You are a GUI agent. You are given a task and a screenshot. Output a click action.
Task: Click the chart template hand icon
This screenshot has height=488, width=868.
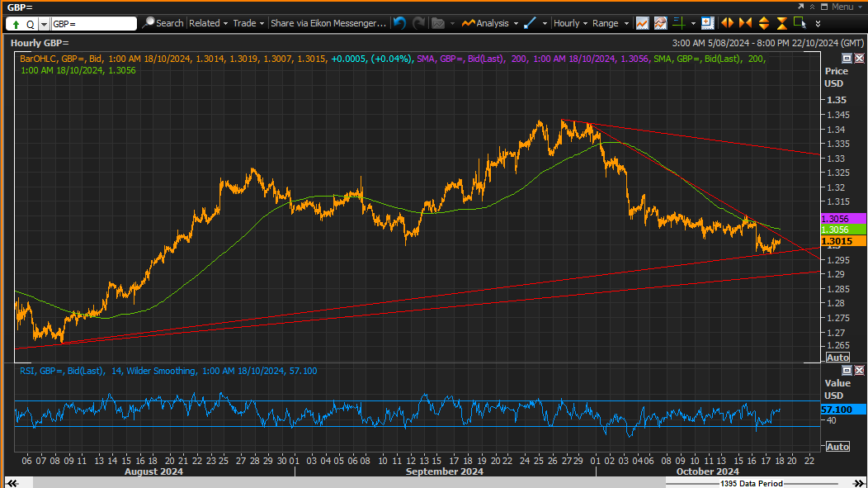click(x=660, y=23)
